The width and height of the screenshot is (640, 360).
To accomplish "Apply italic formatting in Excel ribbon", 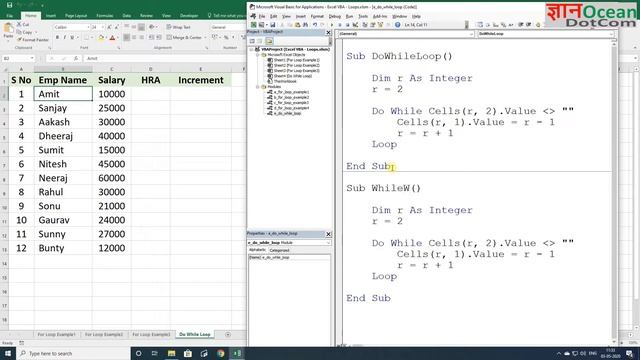I will (x=64, y=38).
